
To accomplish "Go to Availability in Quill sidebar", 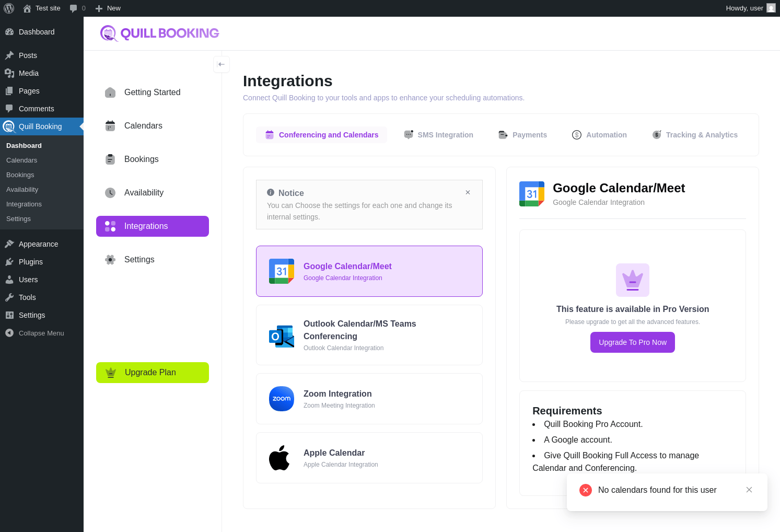I will coord(144,193).
